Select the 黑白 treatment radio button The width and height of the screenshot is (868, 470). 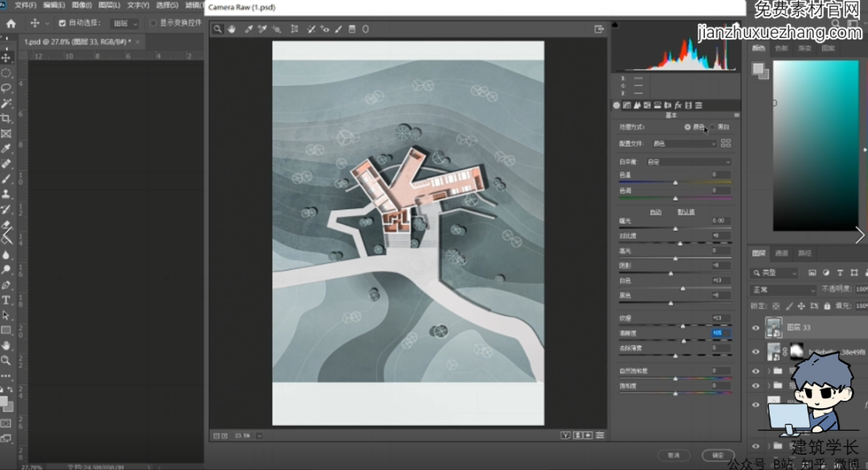pyautogui.click(x=712, y=127)
